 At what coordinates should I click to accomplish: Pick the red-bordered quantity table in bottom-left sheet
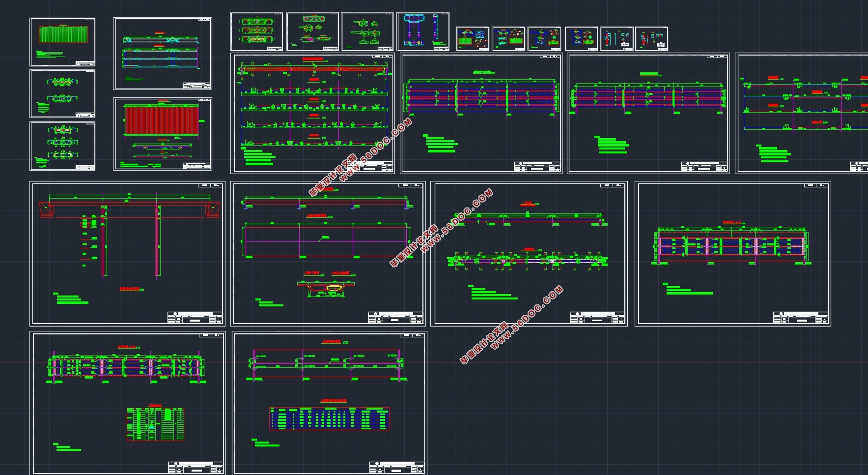pos(155,424)
